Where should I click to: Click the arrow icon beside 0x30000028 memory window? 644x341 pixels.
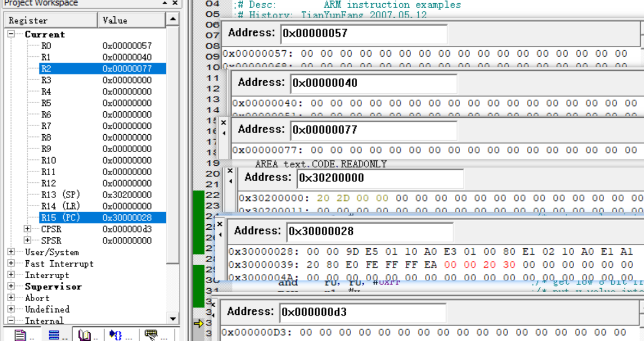click(x=220, y=235)
